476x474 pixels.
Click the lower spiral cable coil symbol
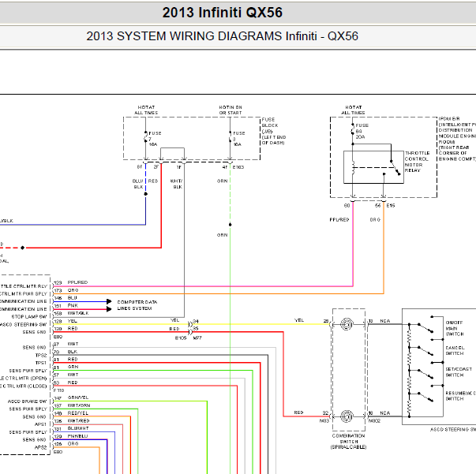coord(347,416)
